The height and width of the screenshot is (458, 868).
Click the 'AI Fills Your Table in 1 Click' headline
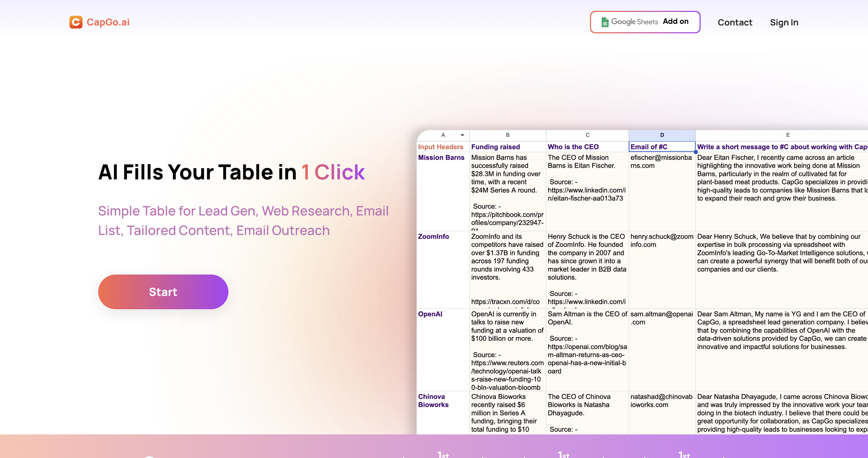(x=231, y=172)
